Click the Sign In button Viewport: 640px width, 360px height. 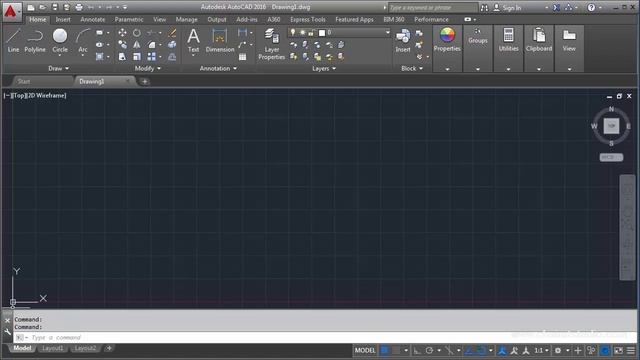[508, 7]
